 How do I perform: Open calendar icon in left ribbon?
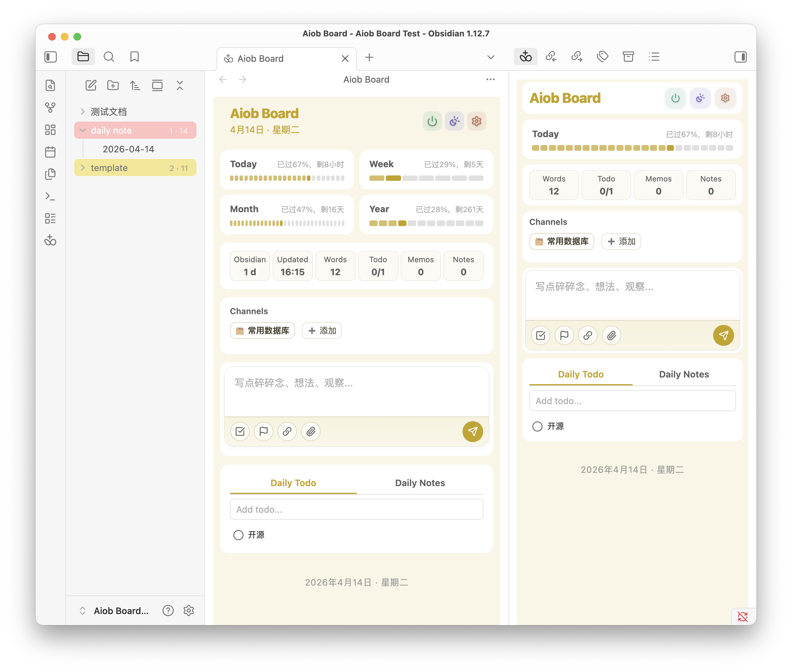(x=50, y=152)
